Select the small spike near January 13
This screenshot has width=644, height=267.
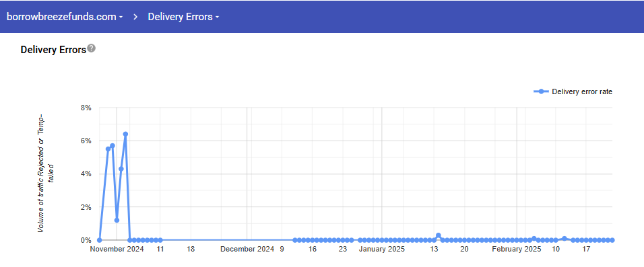click(439, 235)
